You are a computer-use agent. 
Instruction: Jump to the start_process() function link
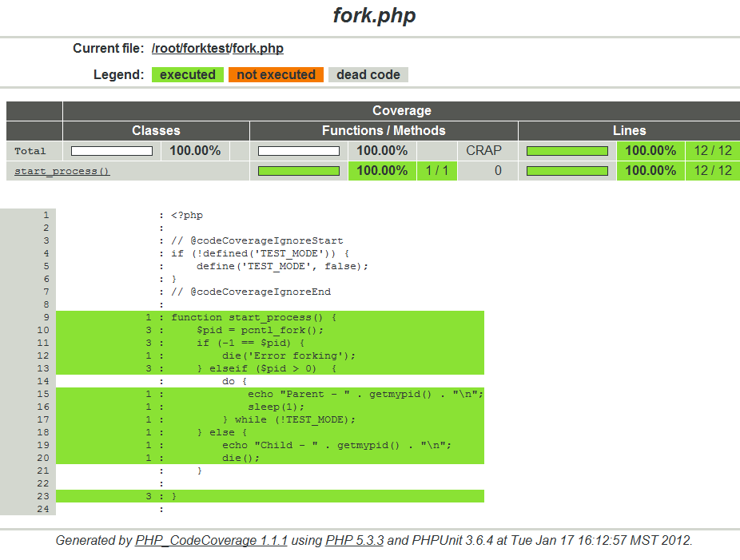point(62,171)
